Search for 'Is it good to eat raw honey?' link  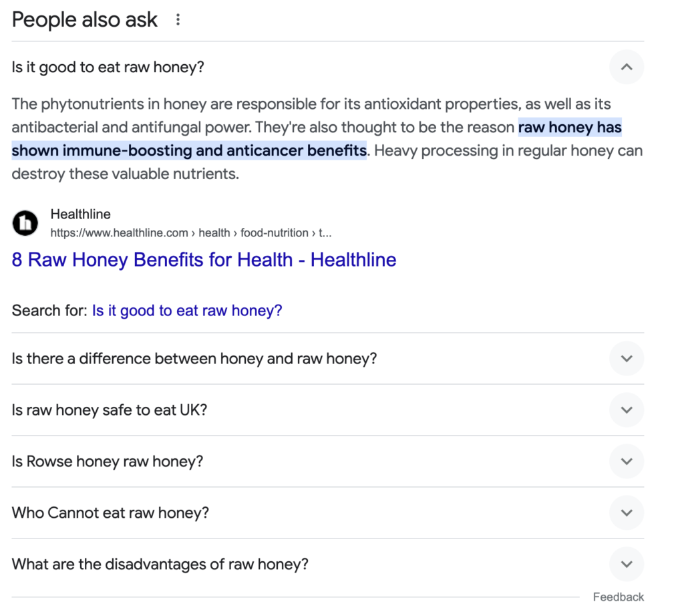tap(187, 311)
